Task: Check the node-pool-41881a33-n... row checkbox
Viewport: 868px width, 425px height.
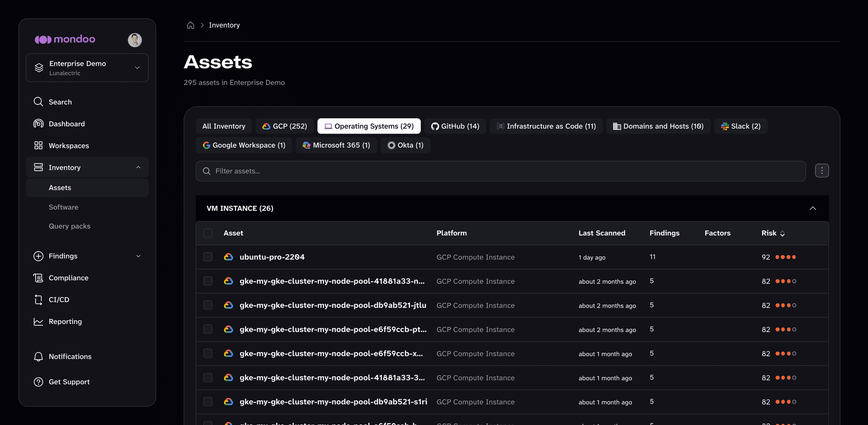Action: coord(208,281)
